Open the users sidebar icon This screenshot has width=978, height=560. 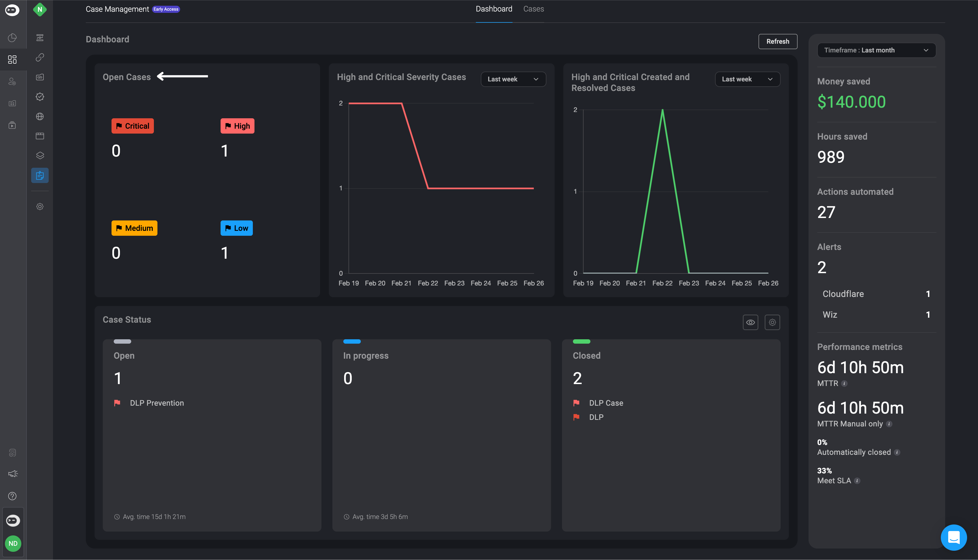(12, 81)
